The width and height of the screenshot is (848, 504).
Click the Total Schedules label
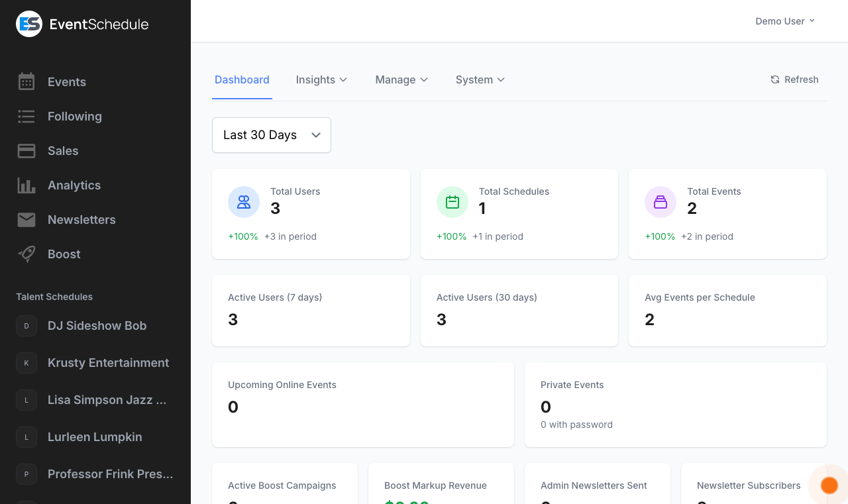pyautogui.click(x=514, y=191)
